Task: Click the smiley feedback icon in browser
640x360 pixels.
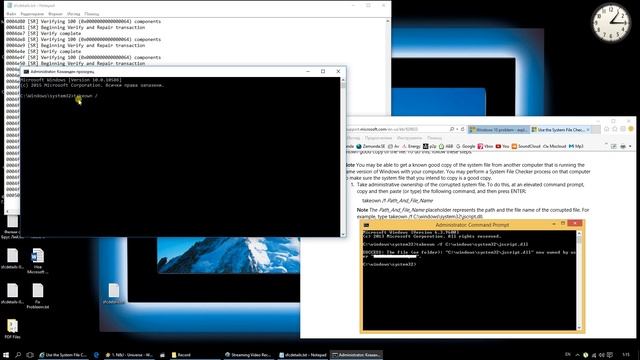Action: tap(631, 129)
